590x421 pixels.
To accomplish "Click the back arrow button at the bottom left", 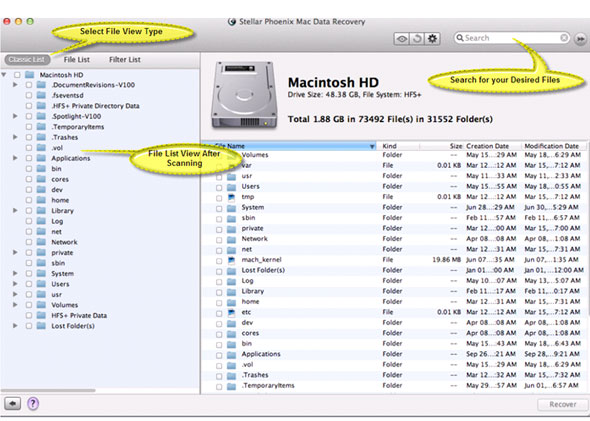I will (12, 404).
